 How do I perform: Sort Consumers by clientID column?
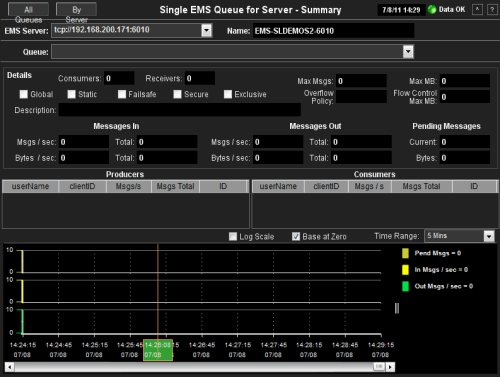(x=326, y=186)
